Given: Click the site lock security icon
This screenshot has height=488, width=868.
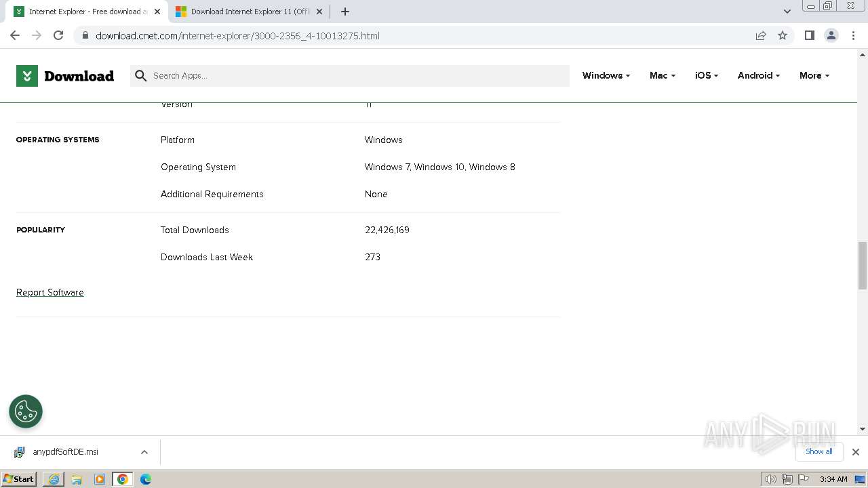Looking at the screenshot, I should click(x=85, y=36).
